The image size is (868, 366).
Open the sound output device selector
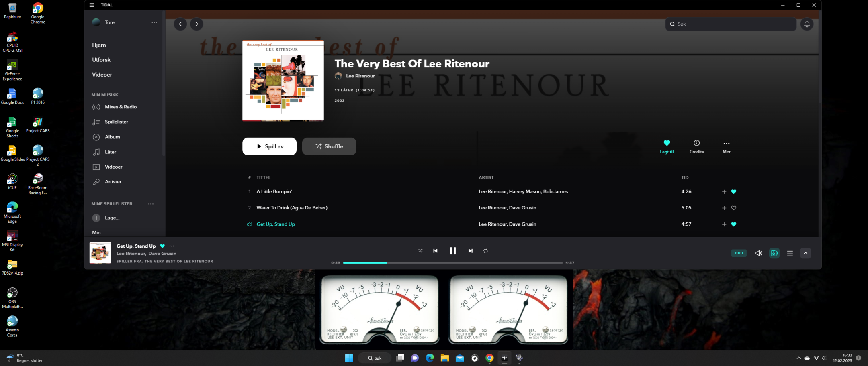[x=774, y=253]
